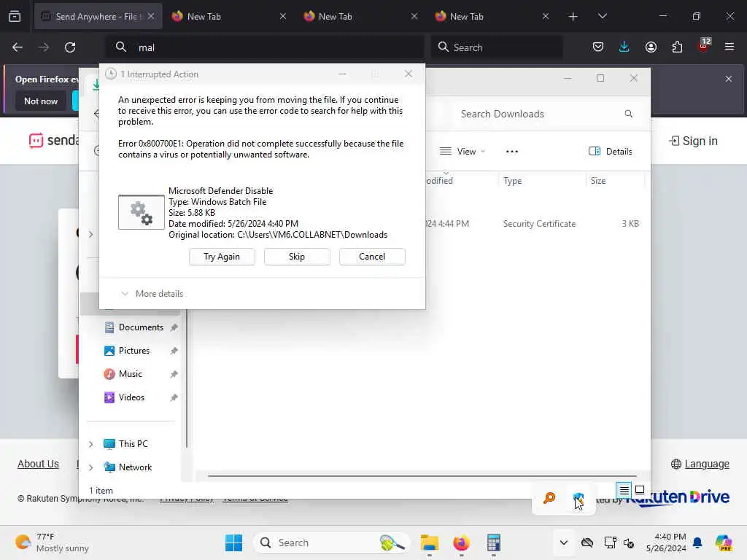747x560 pixels.
Task: Reload the current Firefox page
Action: (70, 47)
